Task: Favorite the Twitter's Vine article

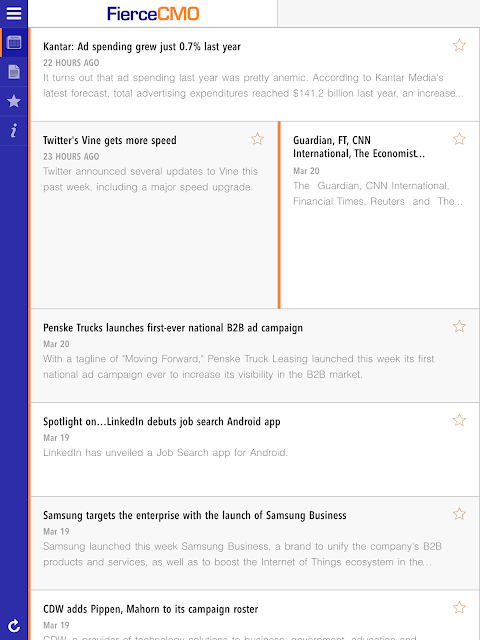Action: click(x=257, y=139)
